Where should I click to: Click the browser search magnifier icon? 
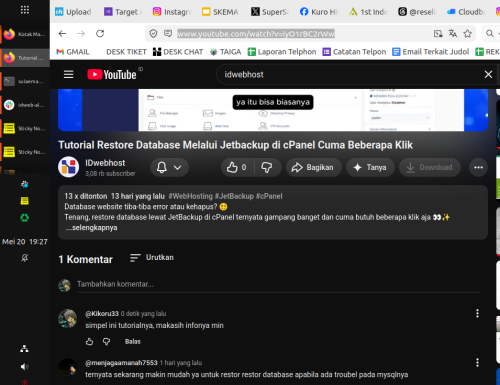click(x=490, y=33)
